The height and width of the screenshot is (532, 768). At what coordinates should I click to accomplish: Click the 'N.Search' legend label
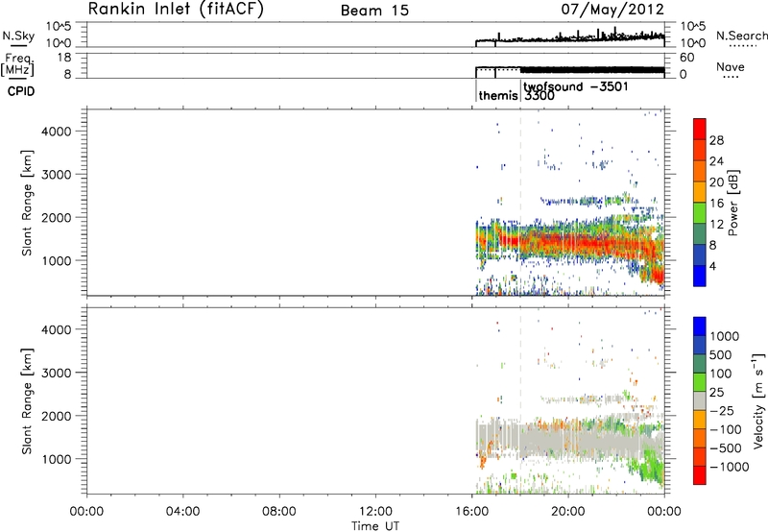(x=741, y=36)
